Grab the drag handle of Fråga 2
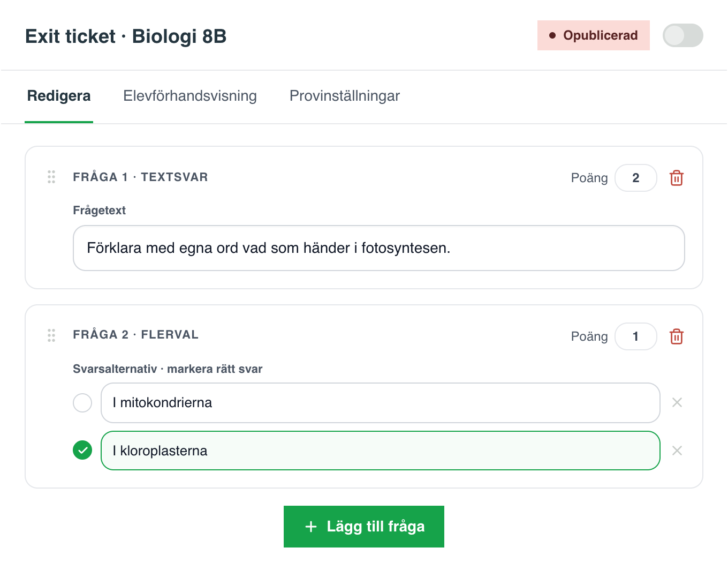This screenshot has width=728, height=570. click(x=51, y=335)
